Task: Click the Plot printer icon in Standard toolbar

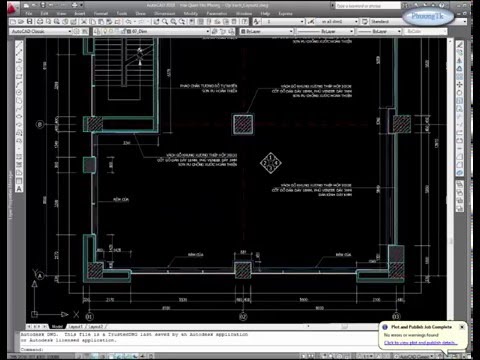Action: [x=40, y=22]
